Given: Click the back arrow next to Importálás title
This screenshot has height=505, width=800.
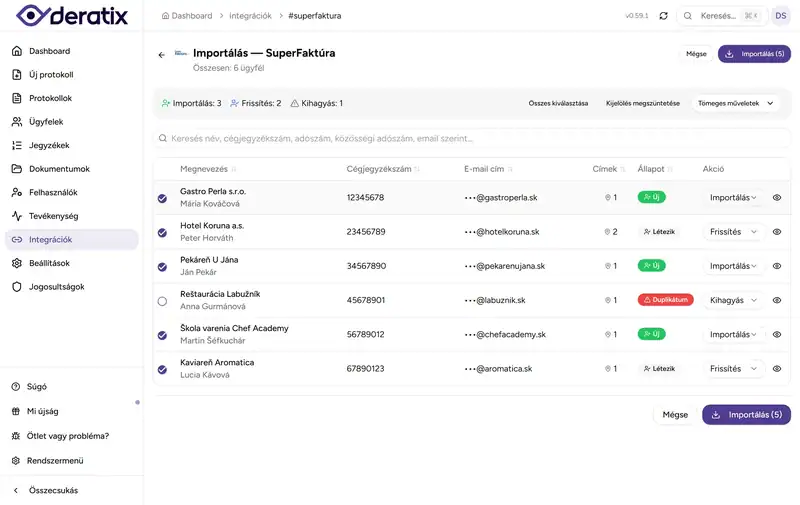Looking at the screenshot, I should click(x=162, y=55).
